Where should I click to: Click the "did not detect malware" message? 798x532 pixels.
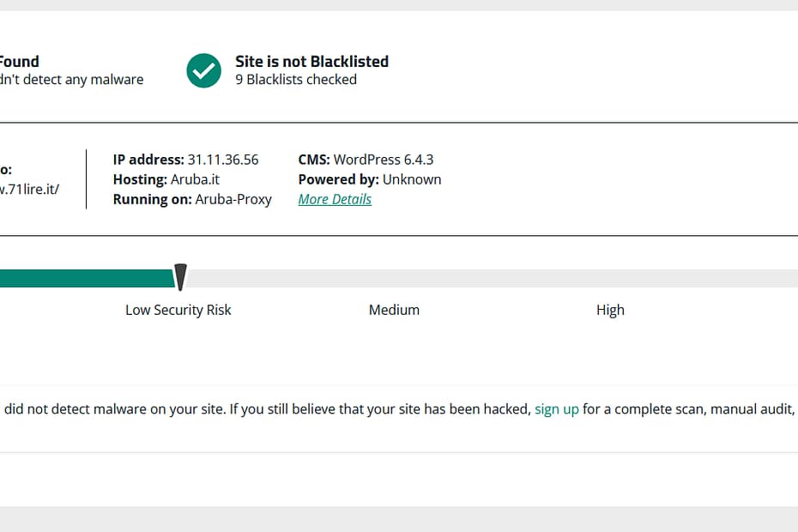pos(257,409)
